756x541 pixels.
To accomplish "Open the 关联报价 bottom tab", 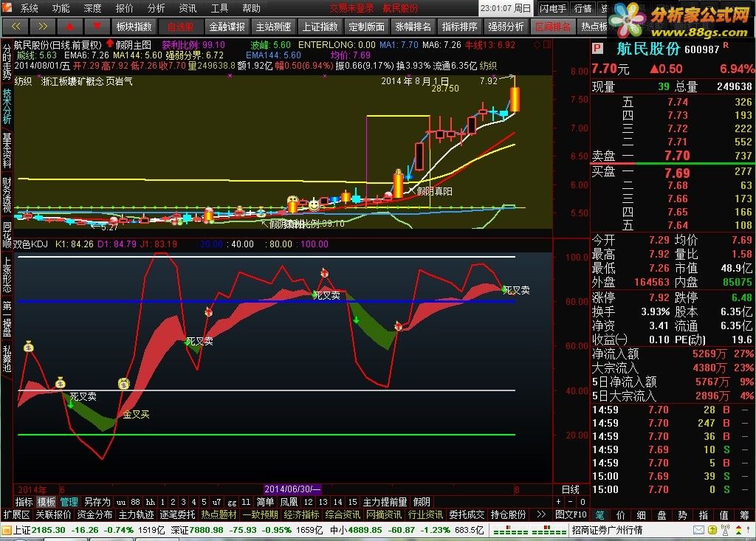I will (x=53, y=514).
